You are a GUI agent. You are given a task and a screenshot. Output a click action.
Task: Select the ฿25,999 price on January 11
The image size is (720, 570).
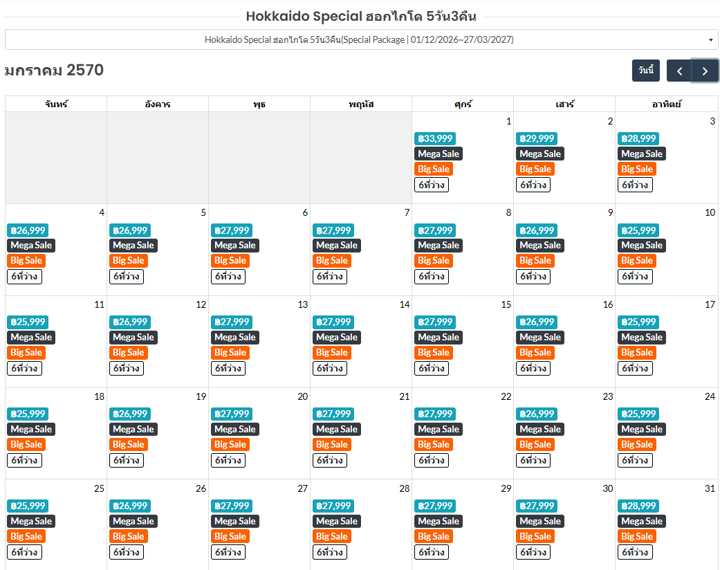28,322
